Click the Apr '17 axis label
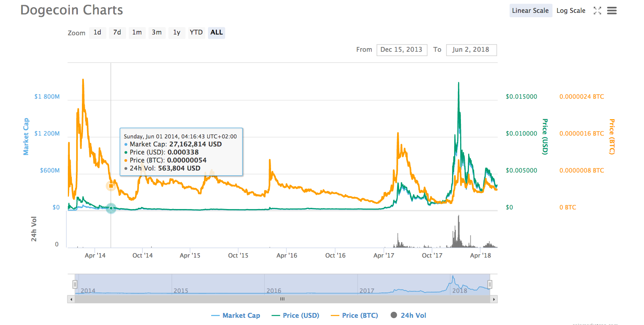644x325 pixels. [384, 256]
